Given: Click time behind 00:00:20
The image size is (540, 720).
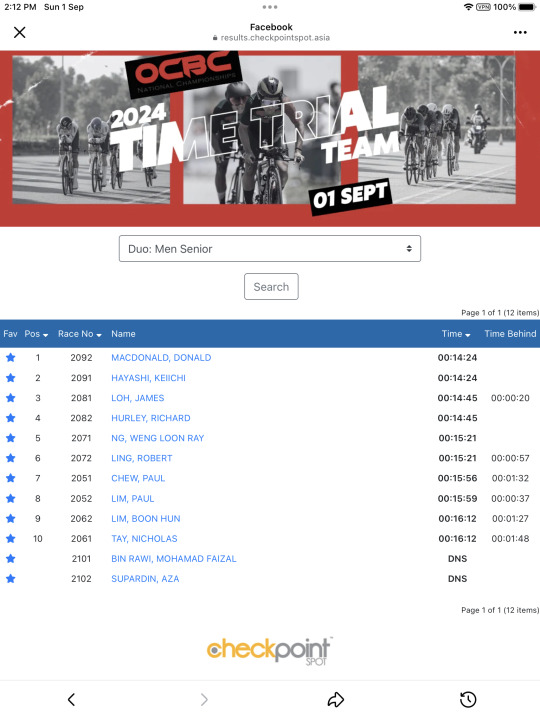Looking at the screenshot, I should coord(510,398).
